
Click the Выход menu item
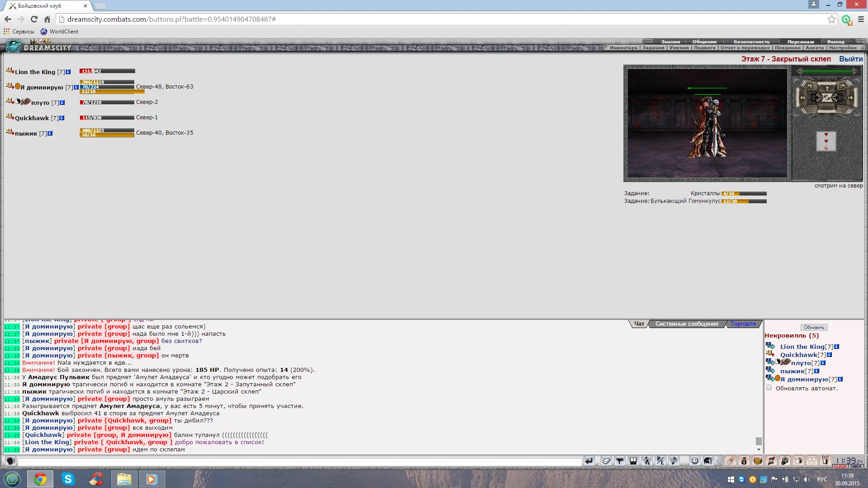(836, 42)
